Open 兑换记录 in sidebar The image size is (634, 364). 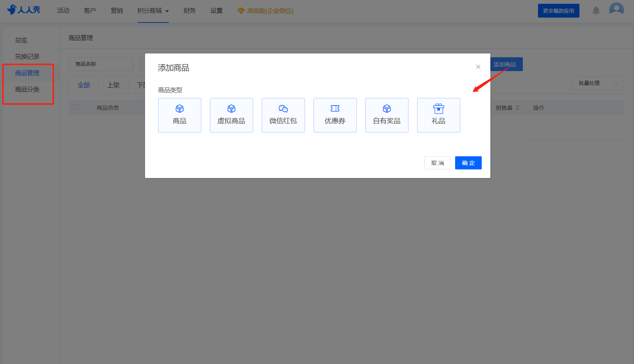27,57
